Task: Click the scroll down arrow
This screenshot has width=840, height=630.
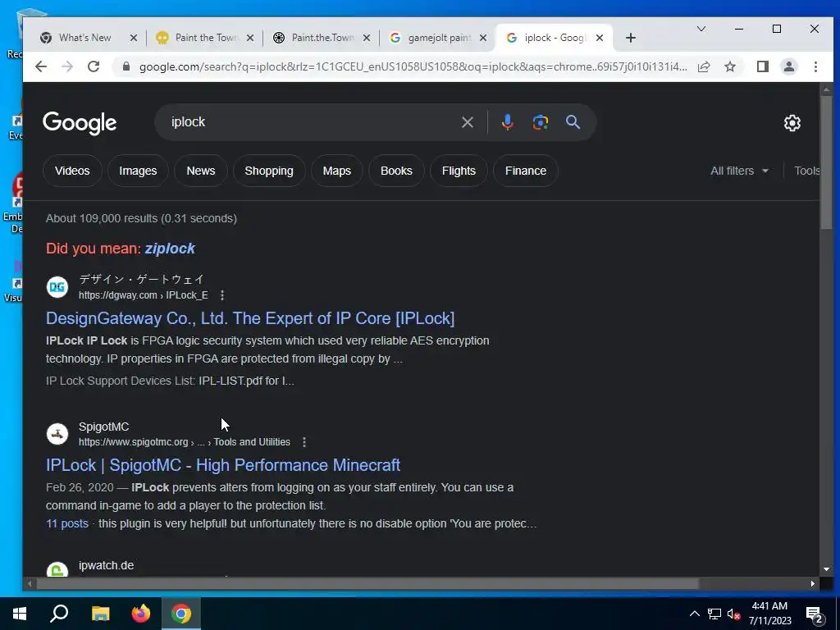Action: [x=826, y=569]
